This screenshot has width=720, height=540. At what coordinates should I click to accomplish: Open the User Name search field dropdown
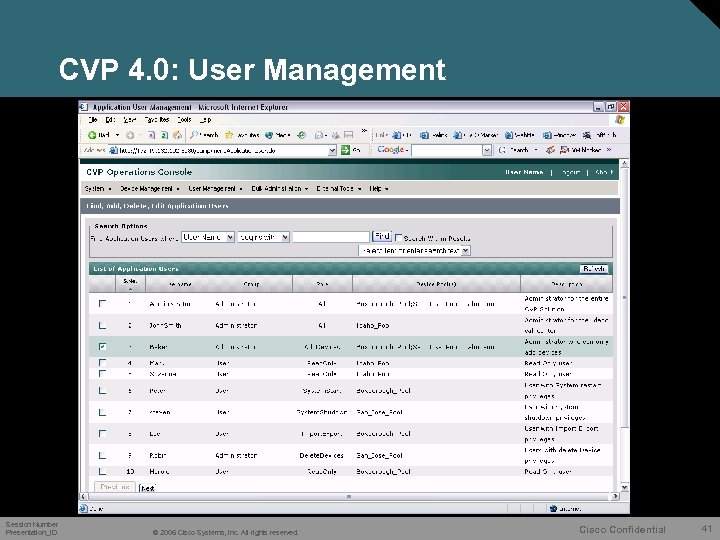[208, 237]
